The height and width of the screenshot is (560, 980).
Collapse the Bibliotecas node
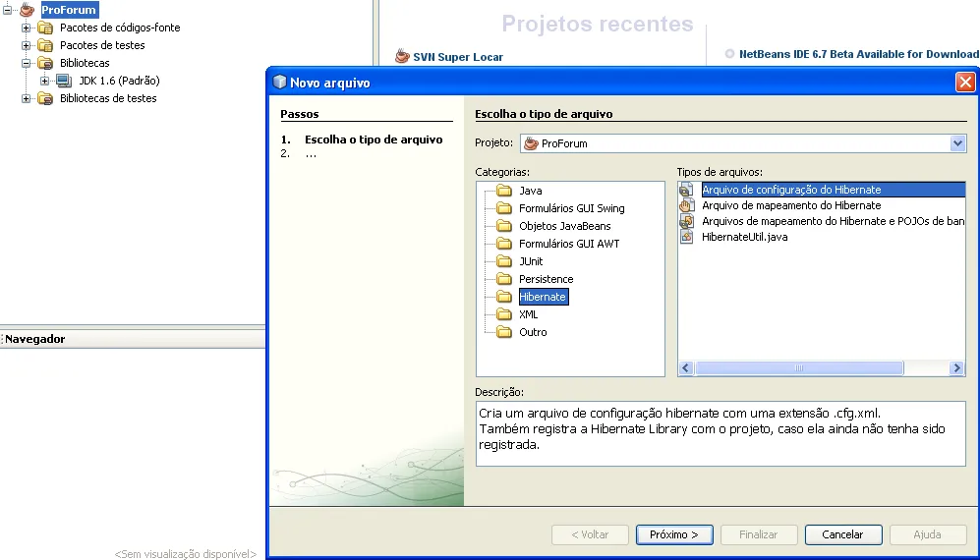(26, 63)
